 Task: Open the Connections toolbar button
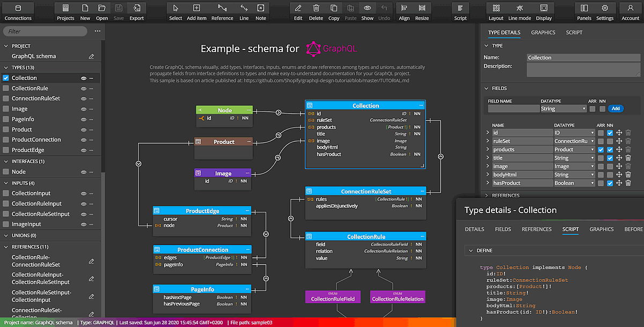18,12
